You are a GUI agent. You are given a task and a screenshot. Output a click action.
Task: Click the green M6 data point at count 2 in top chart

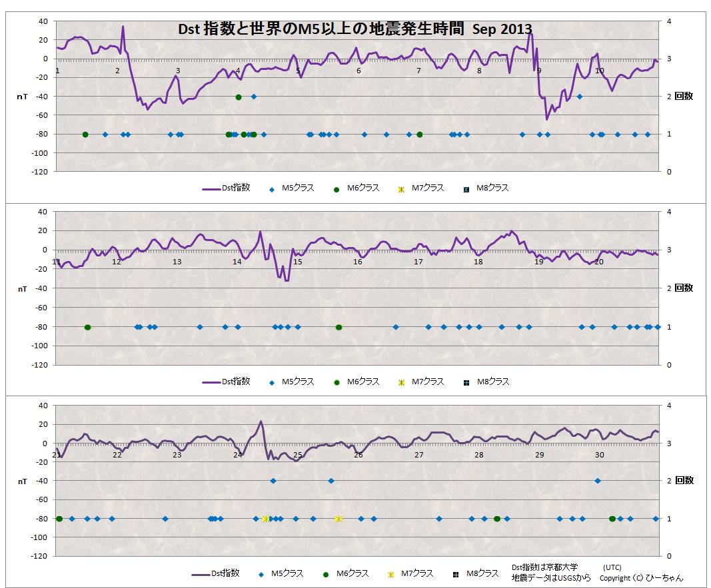pos(239,97)
